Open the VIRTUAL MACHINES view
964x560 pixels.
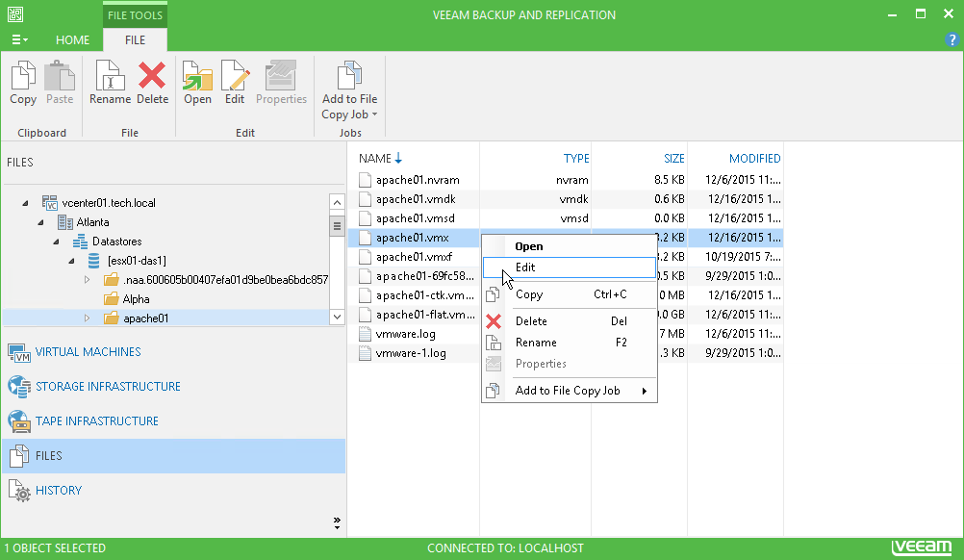tap(88, 352)
